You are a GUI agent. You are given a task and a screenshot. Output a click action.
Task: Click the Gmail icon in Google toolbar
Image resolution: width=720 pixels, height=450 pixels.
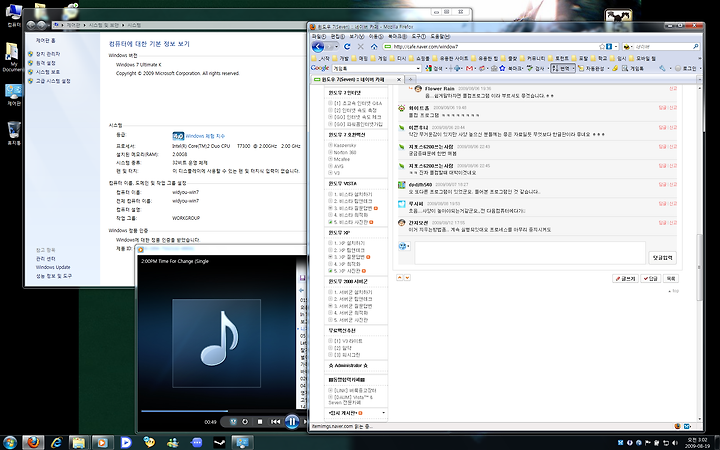pyautogui.click(x=469, y=68)
